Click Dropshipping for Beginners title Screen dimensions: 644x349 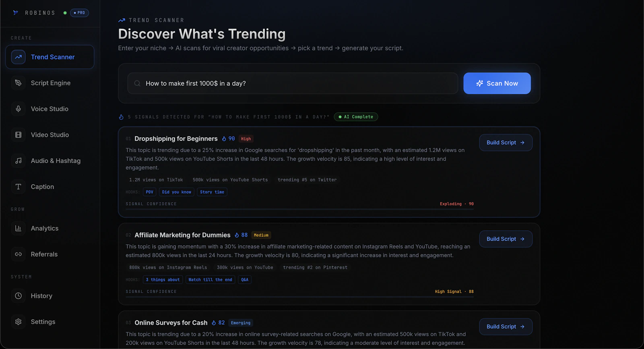coord(176,138)
